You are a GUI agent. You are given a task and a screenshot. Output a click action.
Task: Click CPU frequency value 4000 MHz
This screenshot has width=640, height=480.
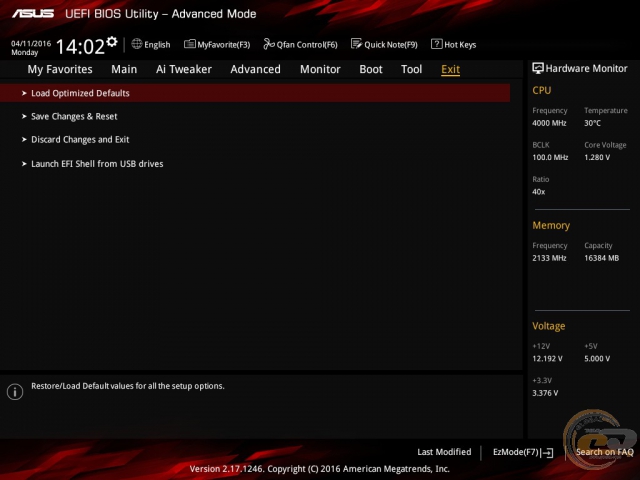[549, 123]
